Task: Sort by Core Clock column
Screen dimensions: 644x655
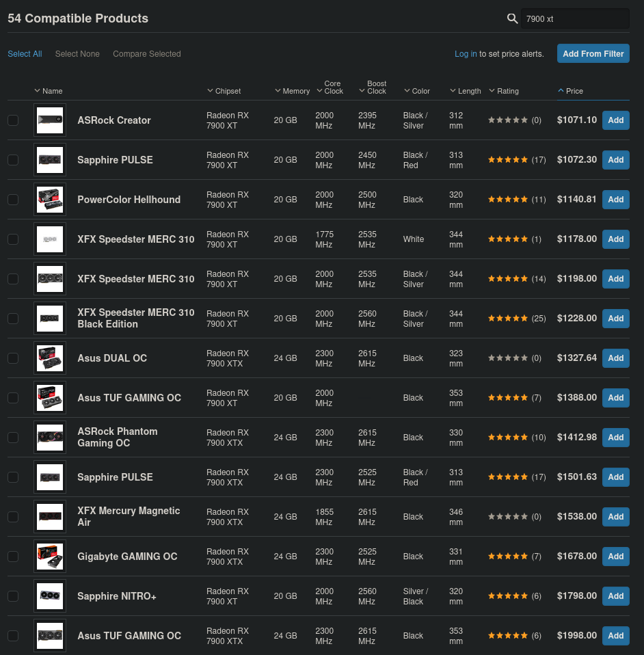Action: [330, 88]
